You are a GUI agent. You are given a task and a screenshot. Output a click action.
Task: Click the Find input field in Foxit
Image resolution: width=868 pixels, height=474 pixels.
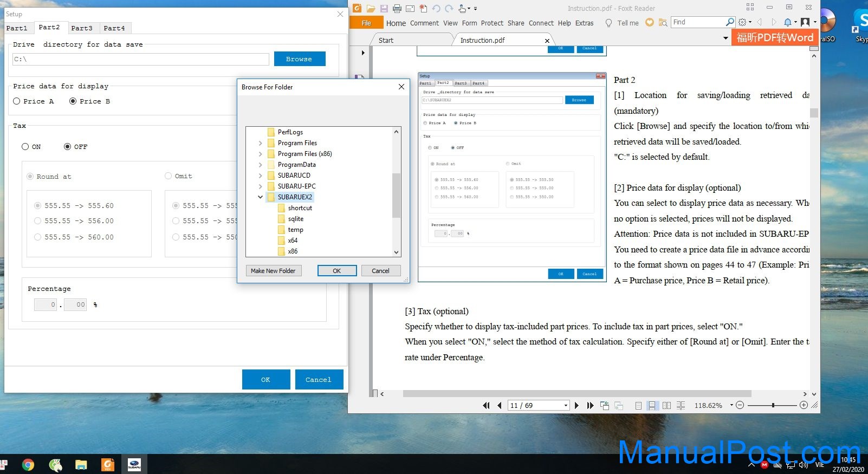[698, 22]
